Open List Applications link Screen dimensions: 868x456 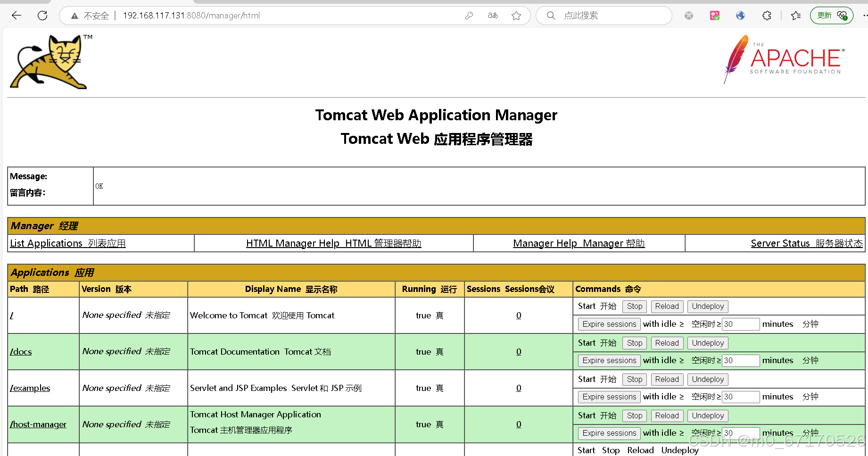coord(68,243)
